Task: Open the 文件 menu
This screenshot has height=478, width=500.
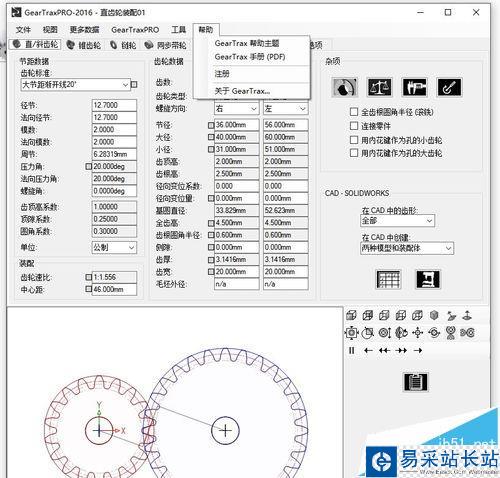Action: click(23, 30)
